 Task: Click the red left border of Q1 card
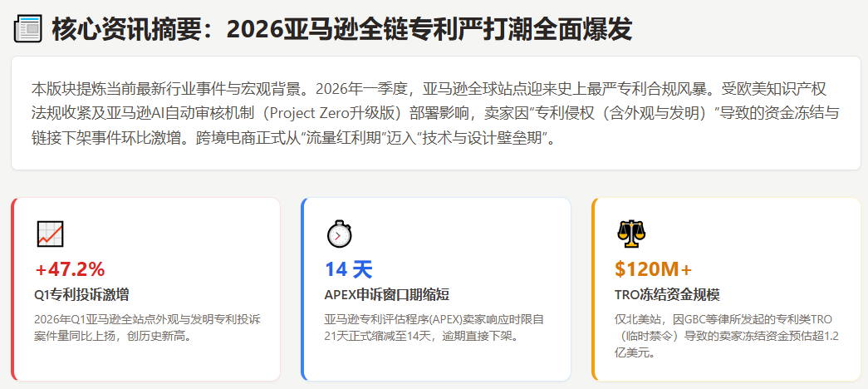[x=13, y=289]
